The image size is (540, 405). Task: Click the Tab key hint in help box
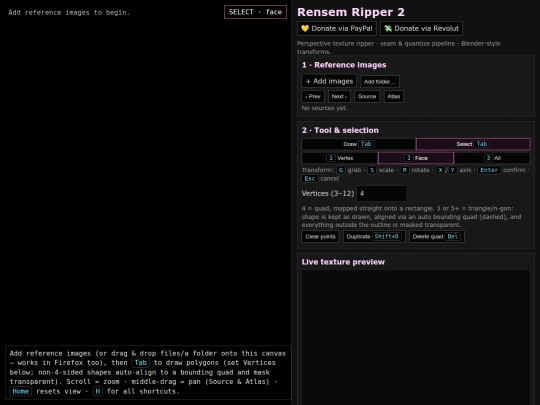(141, 363)
